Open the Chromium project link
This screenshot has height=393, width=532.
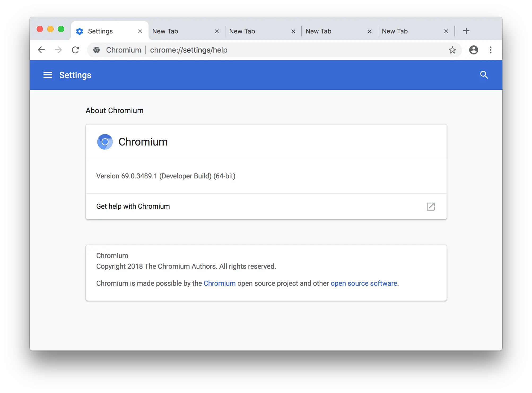(220, 283)
